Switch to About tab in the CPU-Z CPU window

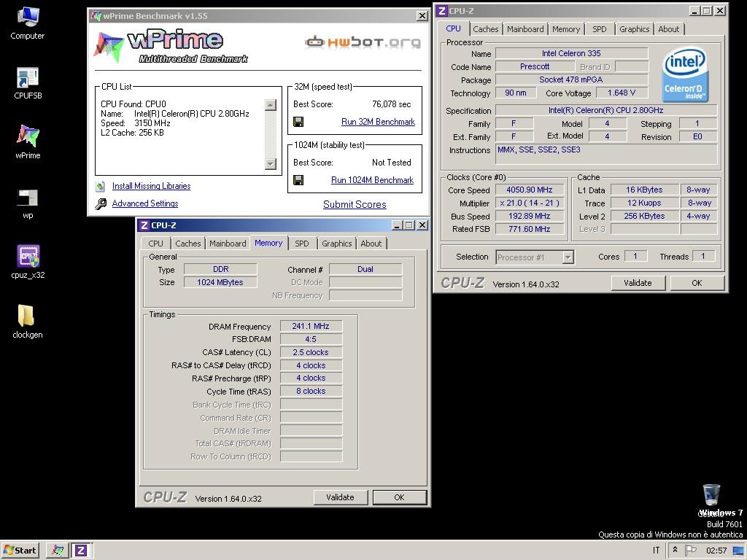tap(668, 29)
